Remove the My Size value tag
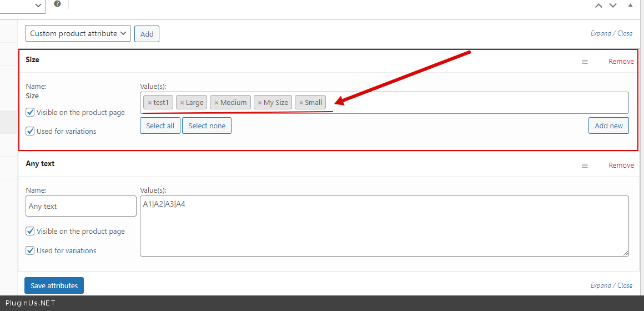 260,103
